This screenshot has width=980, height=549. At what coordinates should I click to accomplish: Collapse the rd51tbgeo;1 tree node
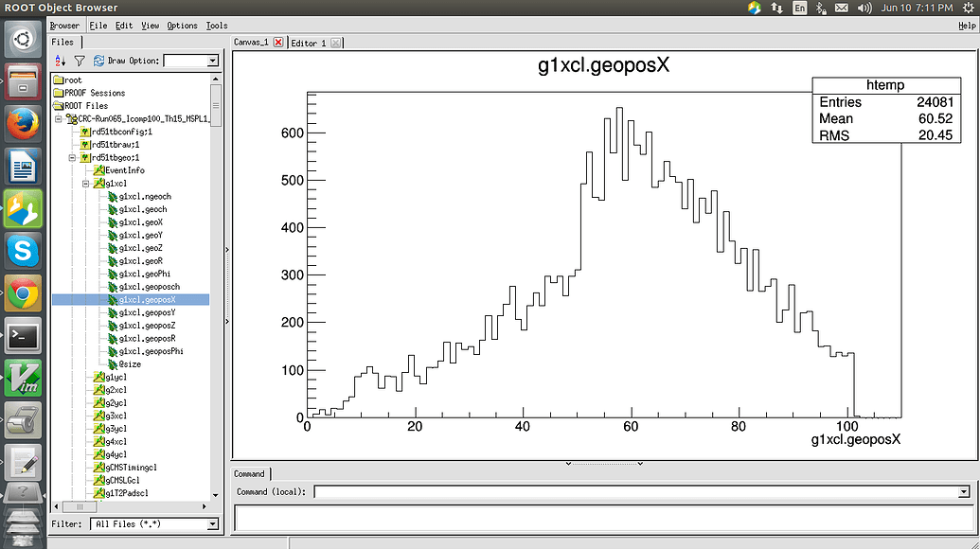(x=72, y=157)
